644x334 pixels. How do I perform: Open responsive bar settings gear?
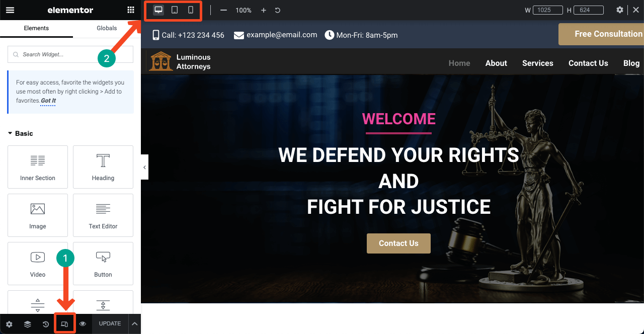[620, 10]
